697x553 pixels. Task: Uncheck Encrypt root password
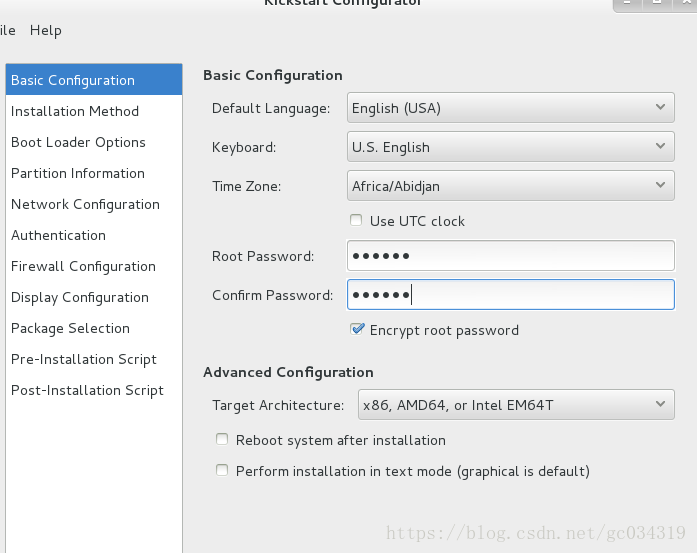click(x=357, y=329)
